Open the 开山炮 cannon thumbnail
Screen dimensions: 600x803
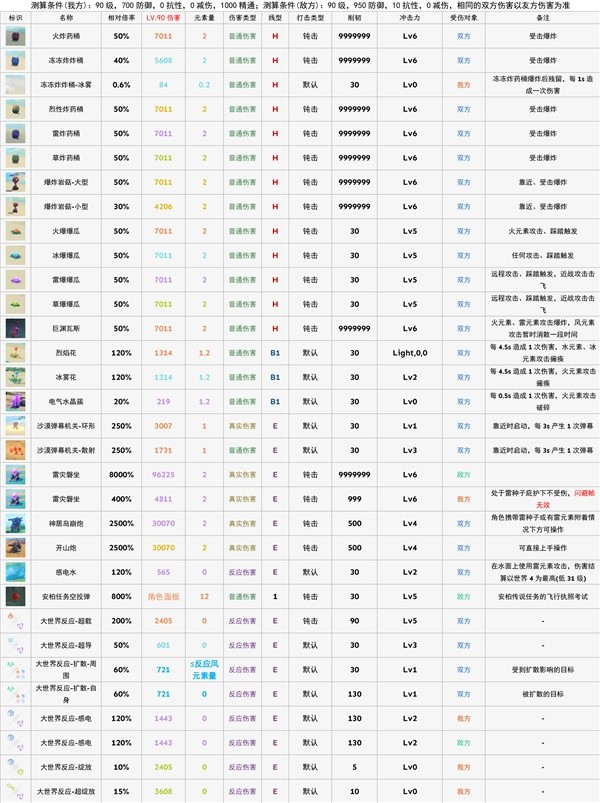15,548
